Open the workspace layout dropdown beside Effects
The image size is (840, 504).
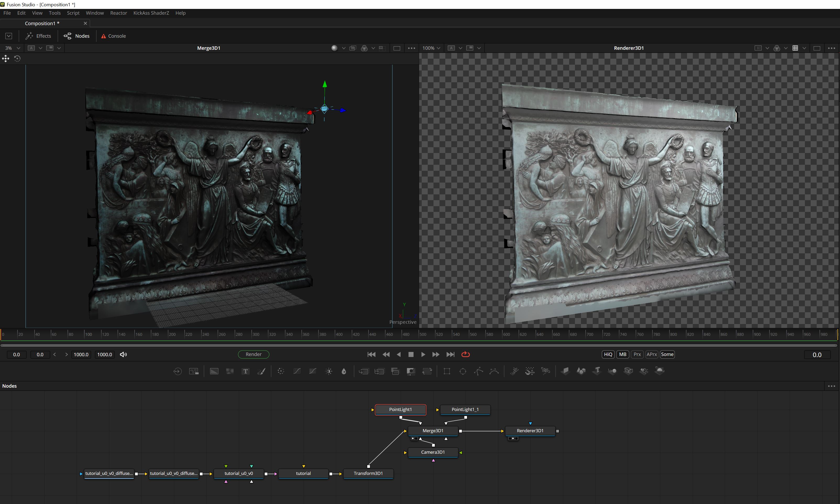click(x=9, y=36)
